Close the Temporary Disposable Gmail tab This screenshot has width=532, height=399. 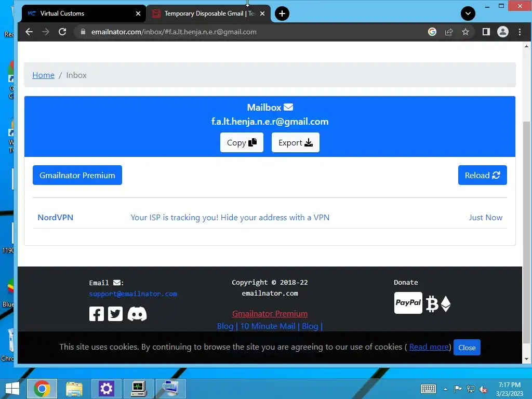[x=262, y=14]
